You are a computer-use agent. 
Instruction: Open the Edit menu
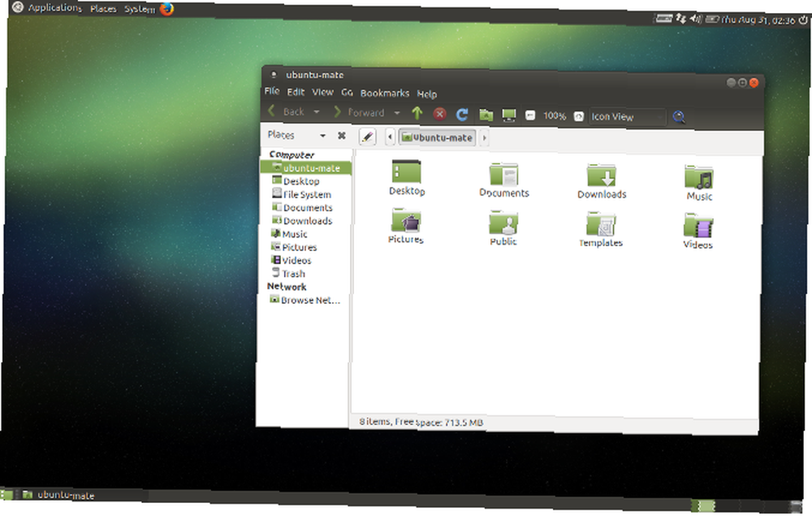(x=296, y=92)
